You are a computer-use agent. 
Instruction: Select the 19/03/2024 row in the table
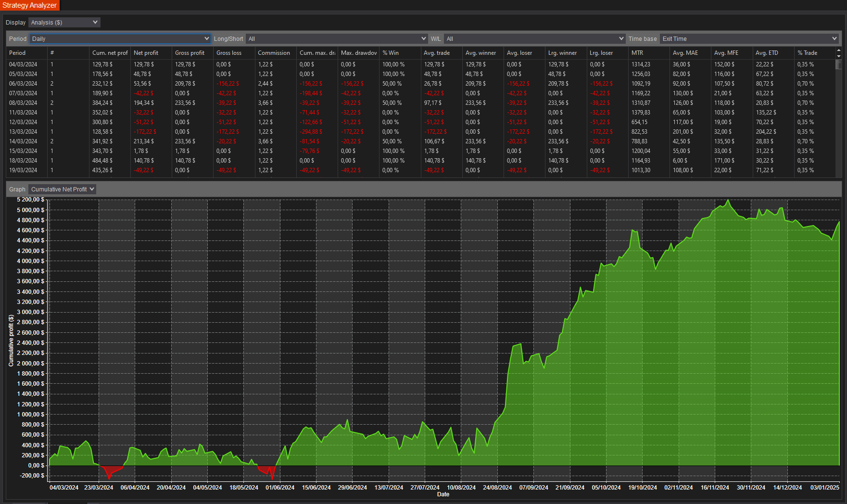[421, 170]
